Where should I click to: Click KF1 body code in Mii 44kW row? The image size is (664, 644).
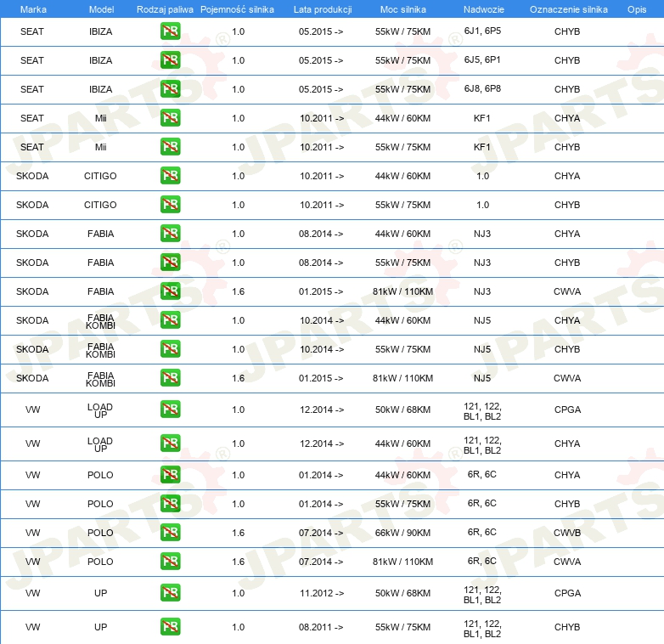[x=482, y=118]
